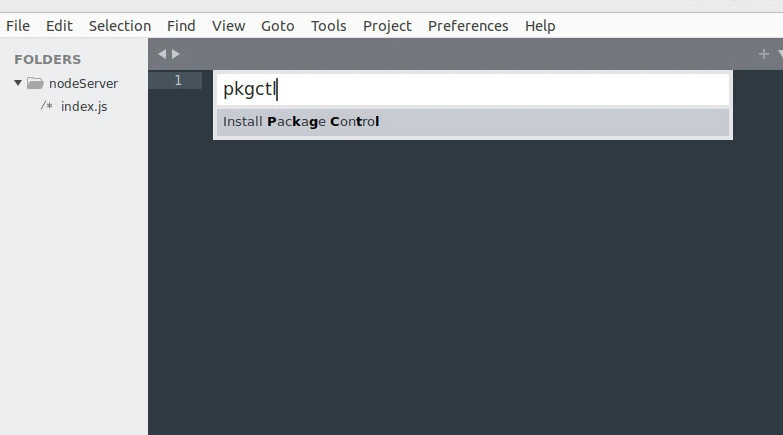Open the tab list dropdown arrow
783x435 pixels.
[779, 54]
